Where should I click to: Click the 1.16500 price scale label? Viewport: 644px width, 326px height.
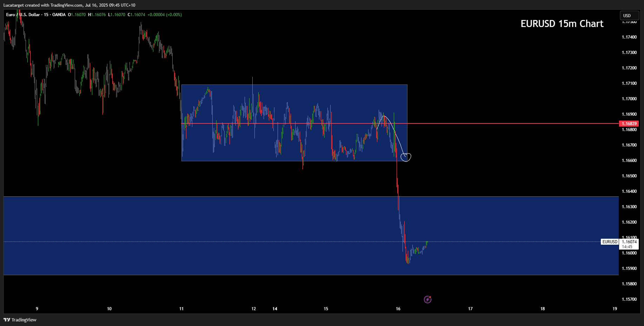pos(629,176)
